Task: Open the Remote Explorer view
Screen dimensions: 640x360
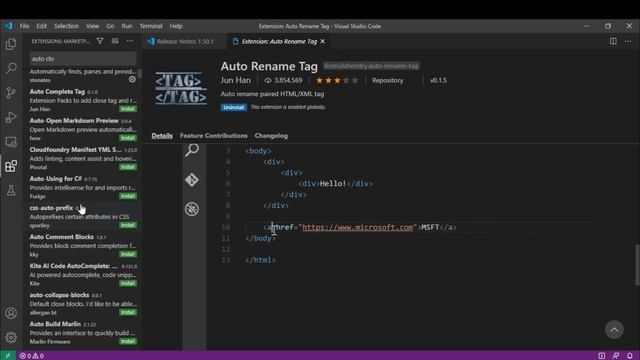Action: pyautogui.click(x=11, y=142)
